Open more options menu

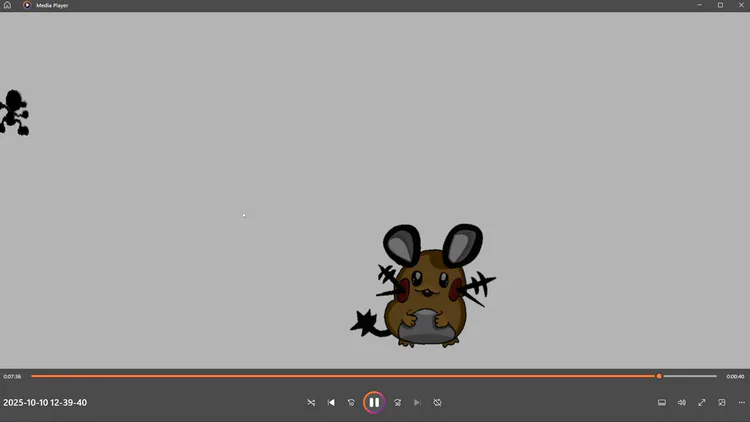(x=741, y=402)
